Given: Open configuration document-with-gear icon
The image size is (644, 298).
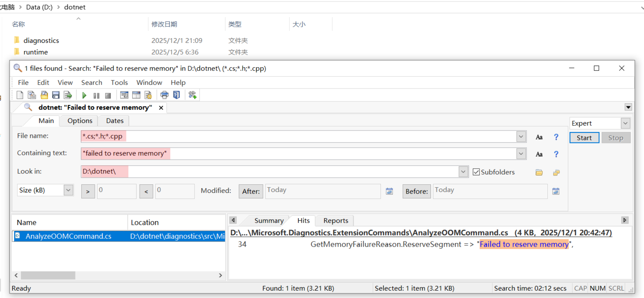Looking at the screenshot, I should click(x=148, y=95).
